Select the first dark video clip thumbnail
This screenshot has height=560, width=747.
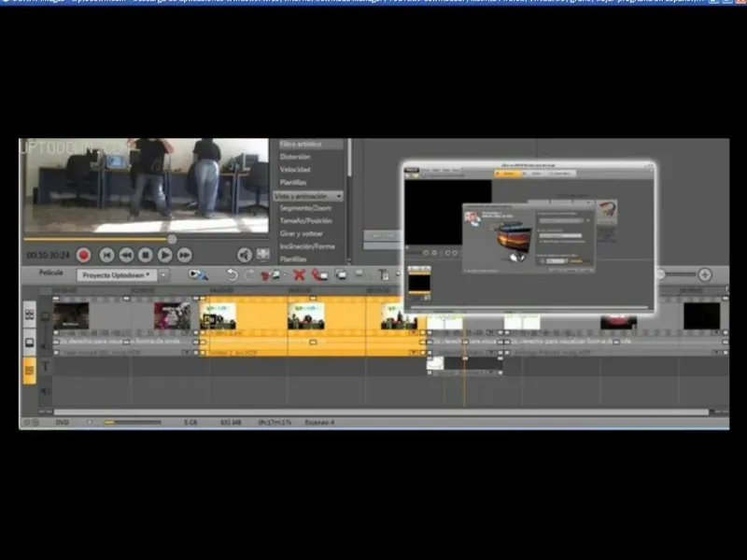pyautogui.click(x=71, y=315)
